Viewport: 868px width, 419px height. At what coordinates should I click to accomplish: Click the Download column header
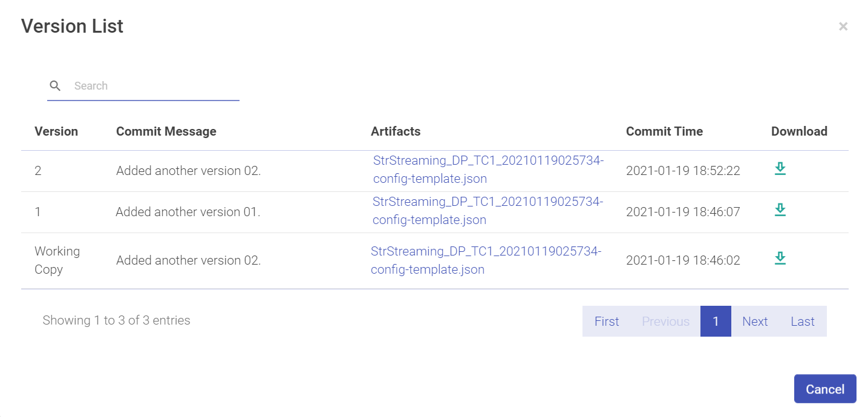click(799, 131)
